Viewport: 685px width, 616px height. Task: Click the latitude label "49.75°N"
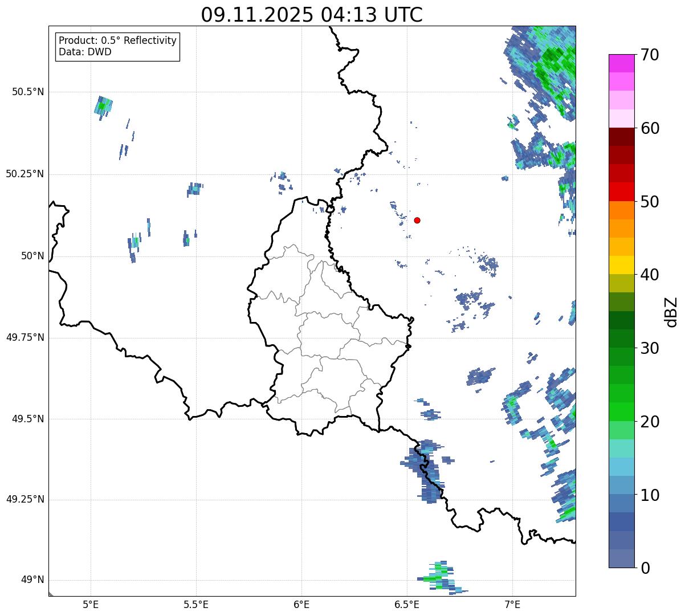pos(25,337)
